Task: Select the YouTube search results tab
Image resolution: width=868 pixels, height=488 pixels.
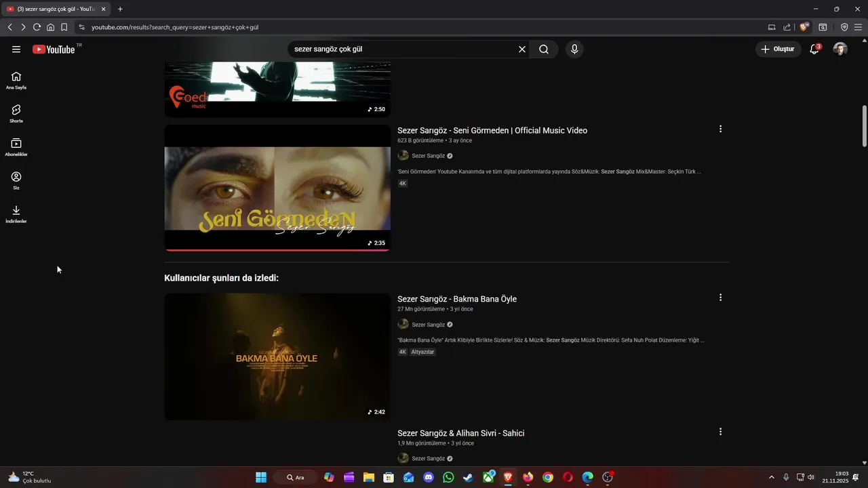Action: click(x=56, y=9)
